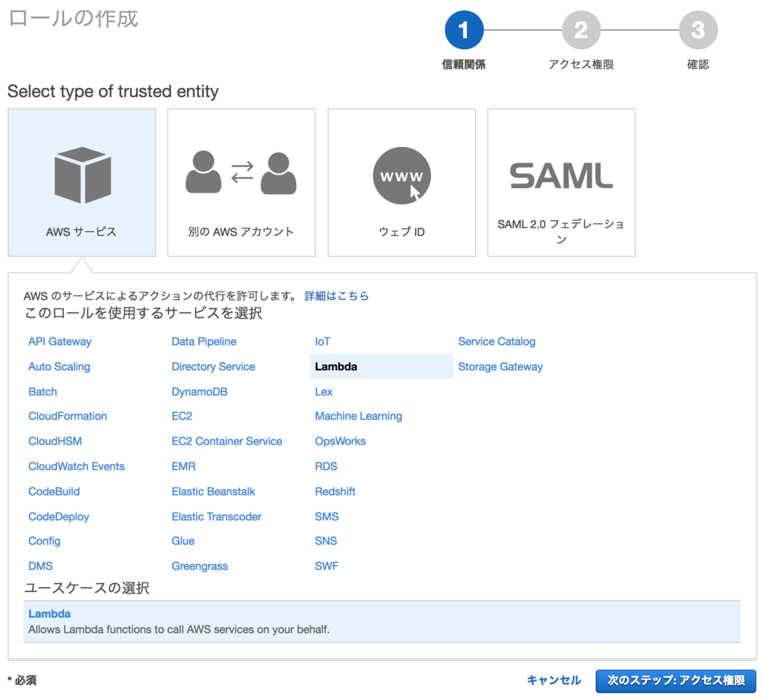Choose Data Pipeline service
764x700 pixels.
click(204, 341)
